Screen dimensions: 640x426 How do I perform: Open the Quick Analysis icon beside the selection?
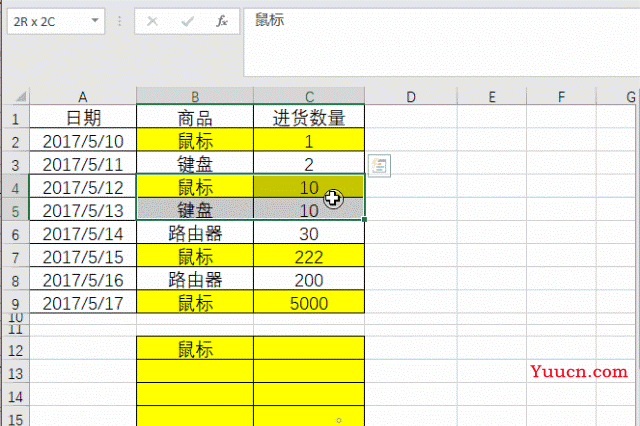pyautogui.click(x=379, y=165)
